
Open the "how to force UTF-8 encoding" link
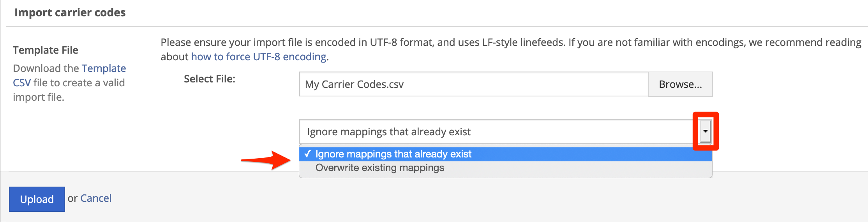259,57
